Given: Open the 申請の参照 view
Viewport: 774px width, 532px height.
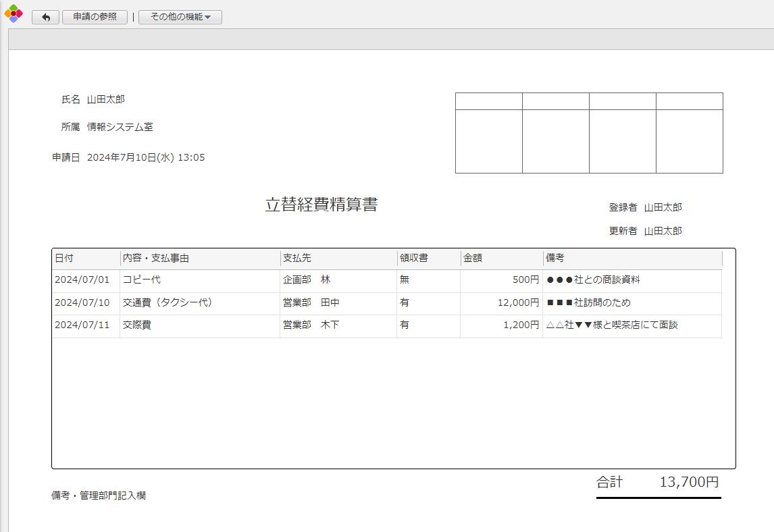Looking at the screenshot, I should click(x=95, y=18).
